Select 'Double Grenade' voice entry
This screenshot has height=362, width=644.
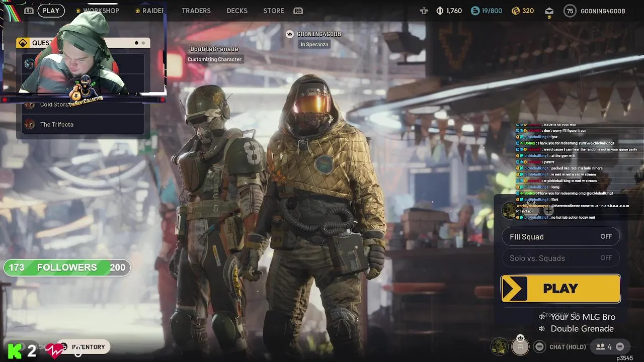pyautogui.click(x=582, y=329)
